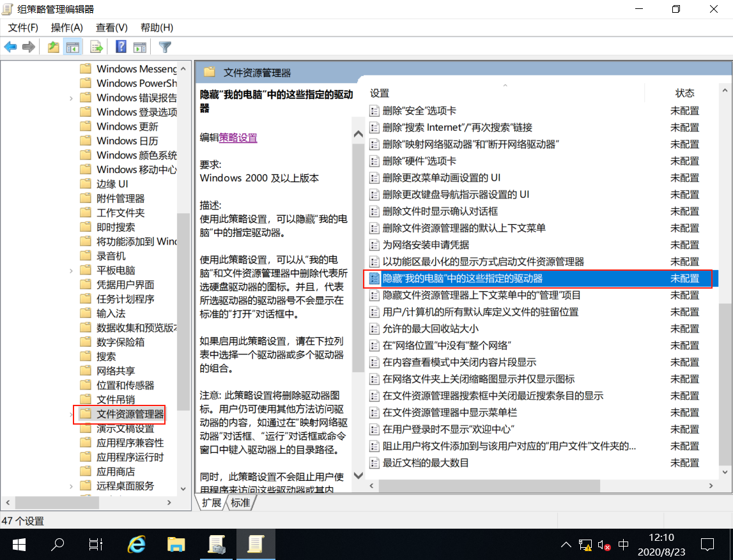Click folder icon next to 搜索
This screenshot has height=560, width=733.
pos(85,356)
